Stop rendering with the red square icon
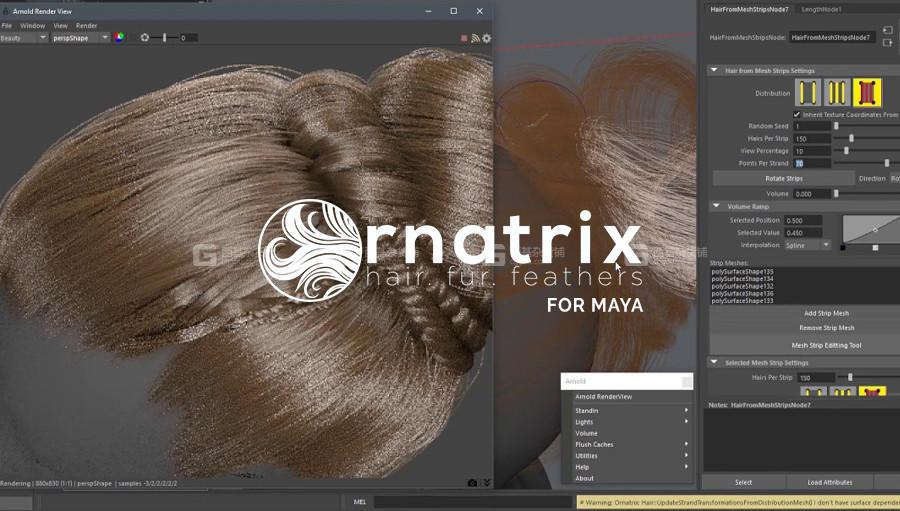 (464, 38)
